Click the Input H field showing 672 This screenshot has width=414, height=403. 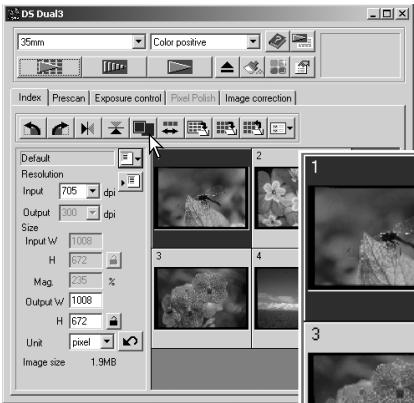86,260
